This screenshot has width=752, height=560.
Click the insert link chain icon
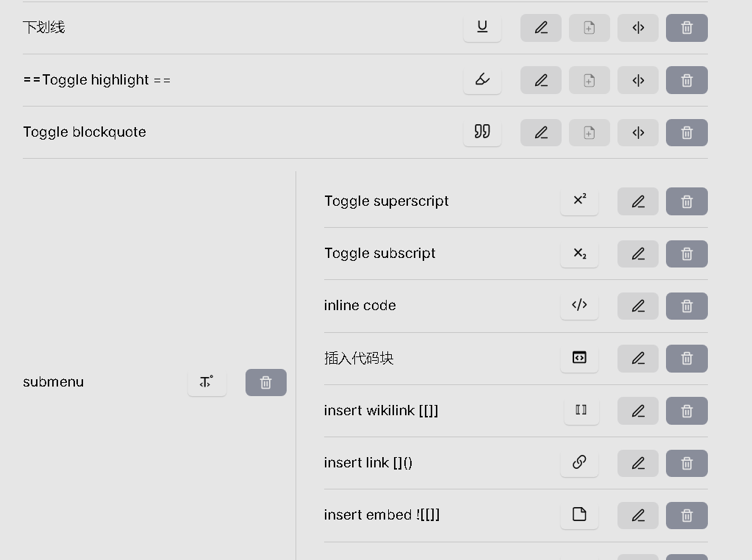point(579,463)
